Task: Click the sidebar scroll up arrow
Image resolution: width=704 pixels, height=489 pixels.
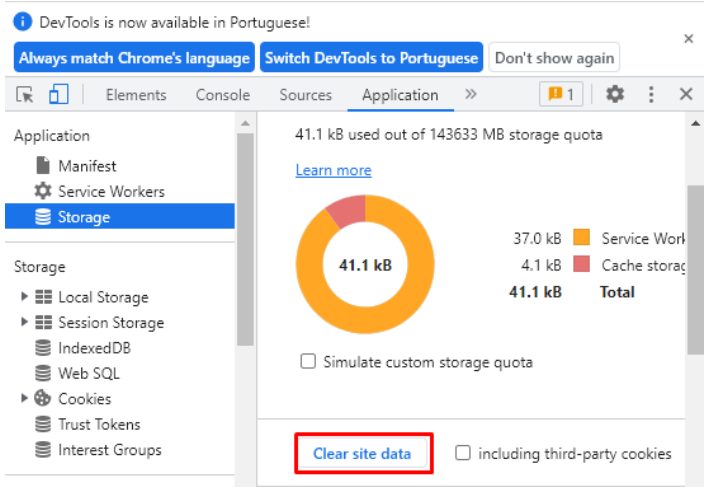Action: point(245,123)
